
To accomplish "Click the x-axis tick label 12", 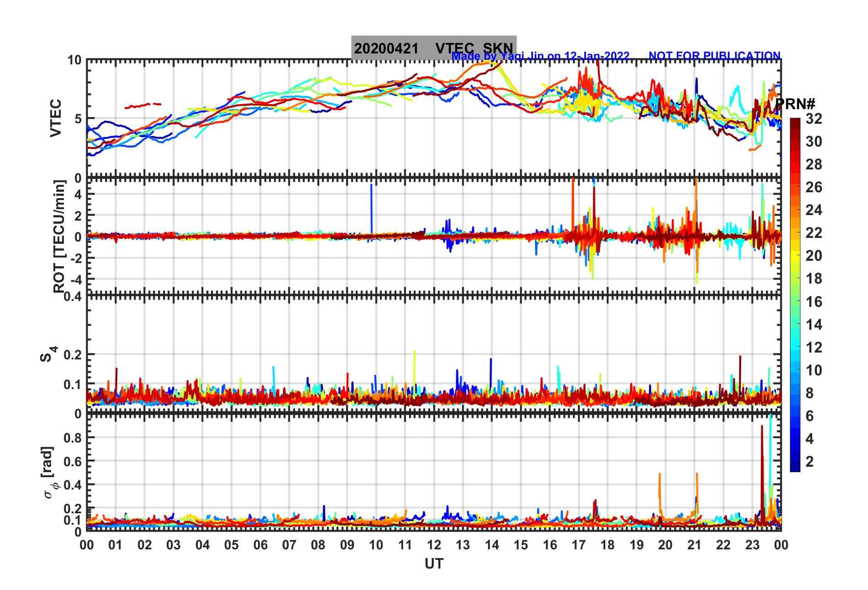I will (x=434, y=545).
